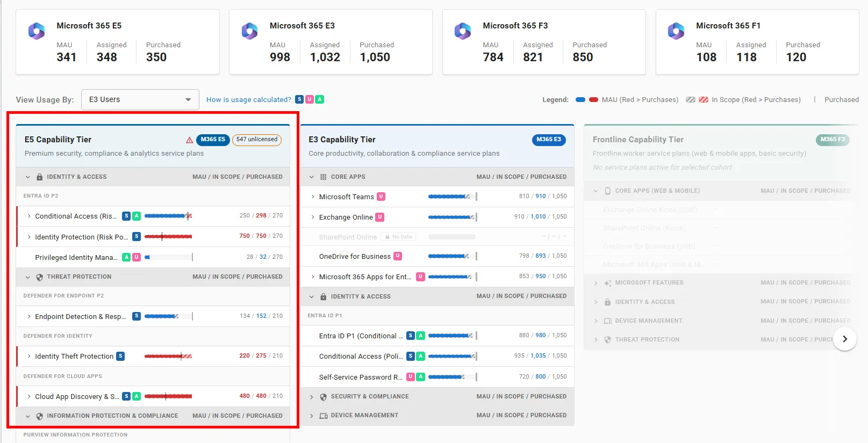868x443 pixels.
Task: Click the Microsoft Features icon in Frontline tier
Action: (x=608, y=283)
